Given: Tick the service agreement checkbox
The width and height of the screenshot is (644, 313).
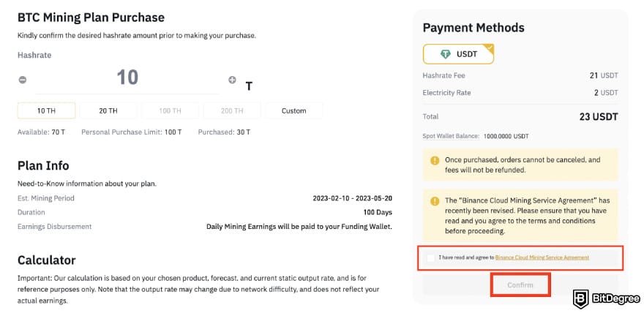Looking at the screenshot, I should click(430, 257).
